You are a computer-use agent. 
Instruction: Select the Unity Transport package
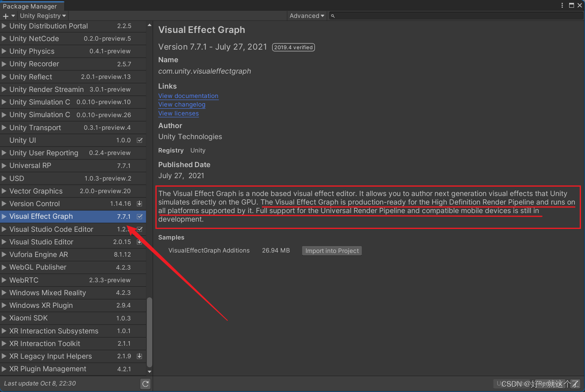click(x=73, y=128)
